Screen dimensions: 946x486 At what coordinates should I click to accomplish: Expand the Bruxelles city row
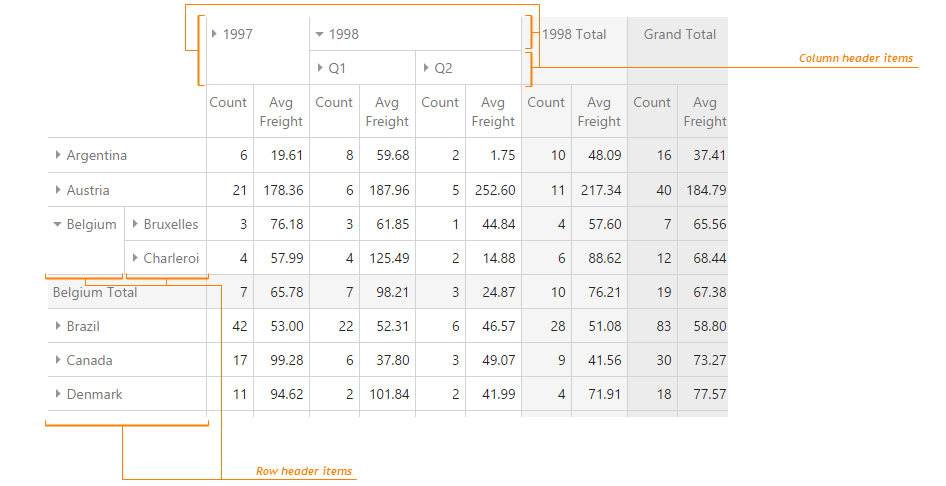[x=135, y=224]
